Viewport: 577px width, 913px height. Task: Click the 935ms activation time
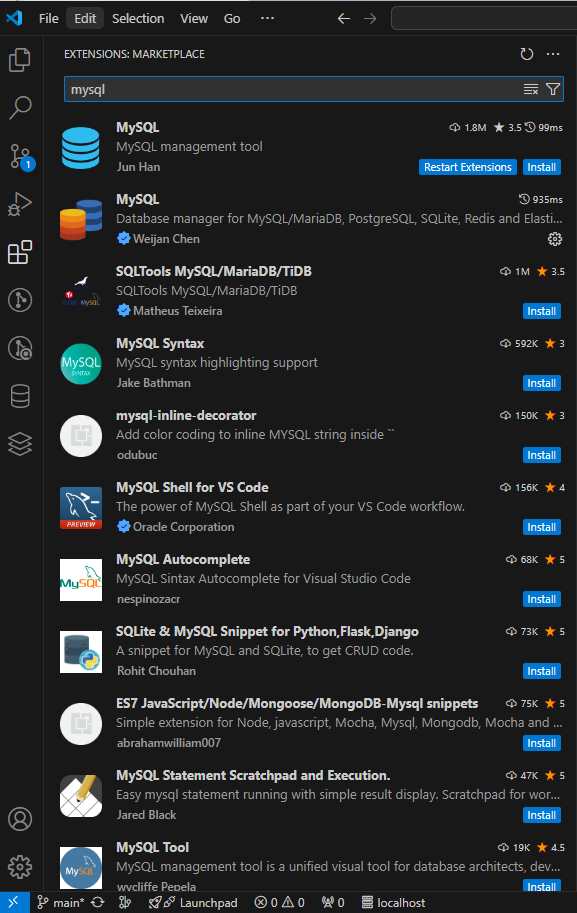click(541, 200)
